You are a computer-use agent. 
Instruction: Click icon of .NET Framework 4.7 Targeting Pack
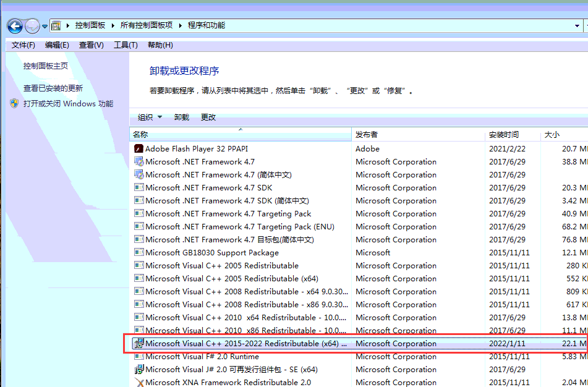(x=138, y=213)
